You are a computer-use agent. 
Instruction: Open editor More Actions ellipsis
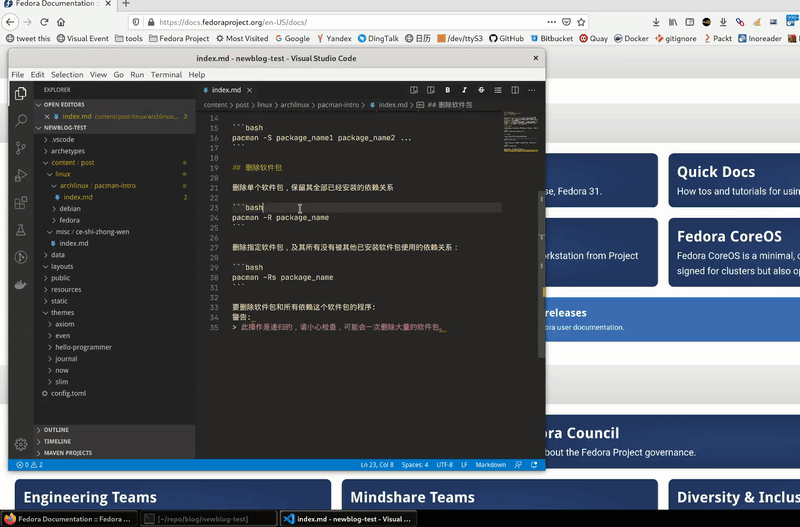(x=532, y=90)
